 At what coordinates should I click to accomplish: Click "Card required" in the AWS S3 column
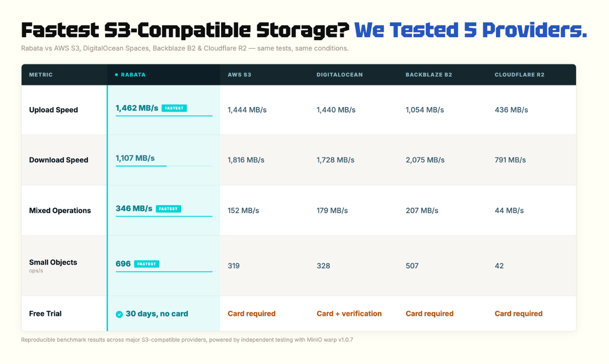251,314
